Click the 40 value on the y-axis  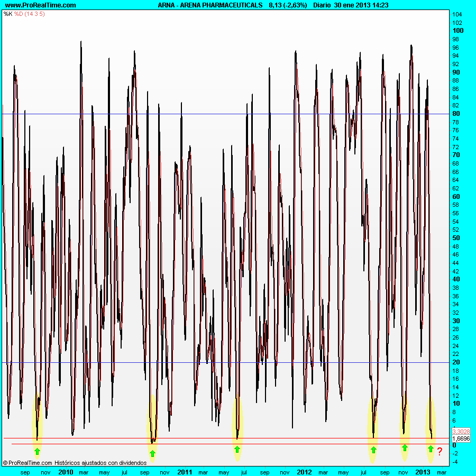coord(456,279)
